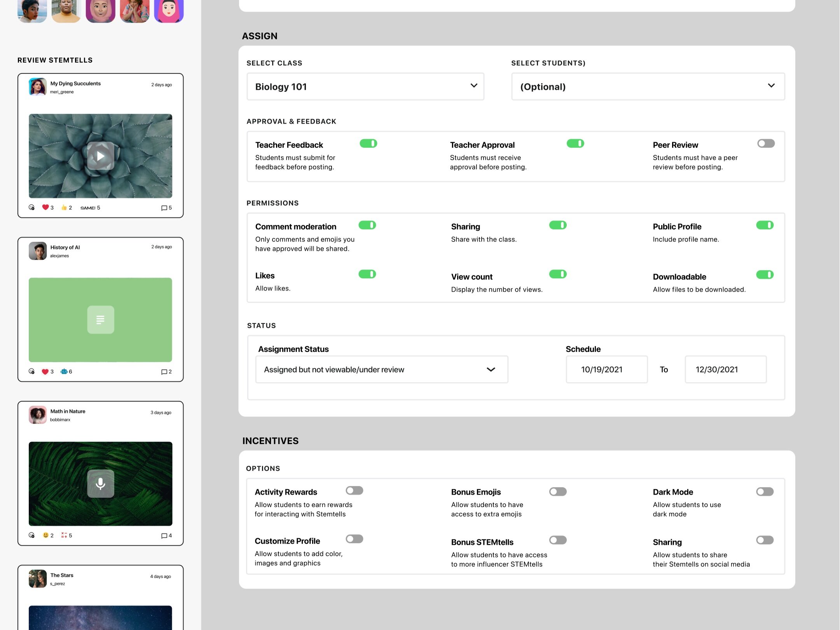Turn off Public Profile switch

pos(765,225)
